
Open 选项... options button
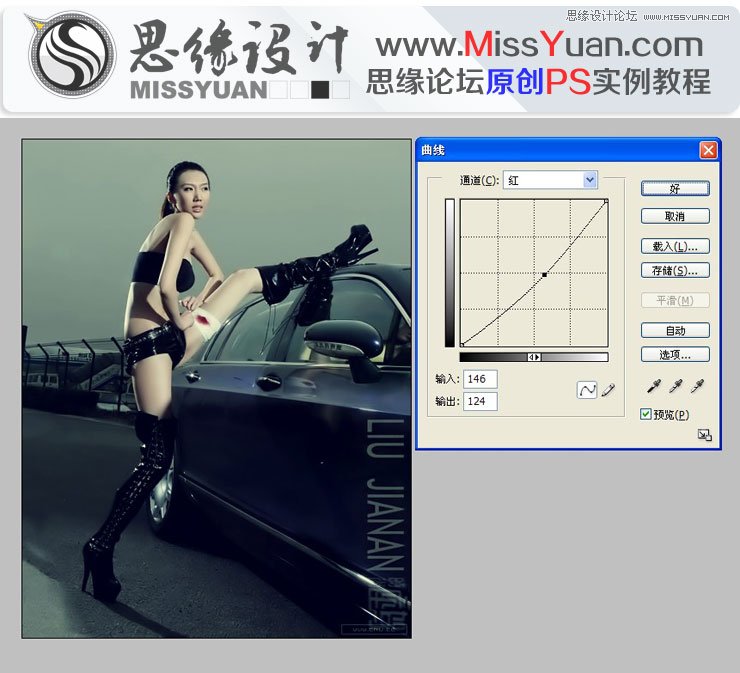pyautogui.click(x=675, y=354)
